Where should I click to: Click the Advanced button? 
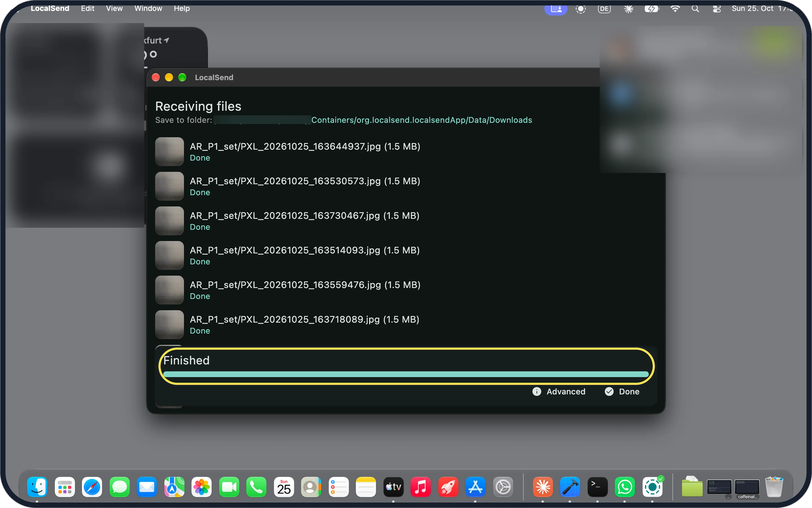pyautogui.click(x=559, y=392)
